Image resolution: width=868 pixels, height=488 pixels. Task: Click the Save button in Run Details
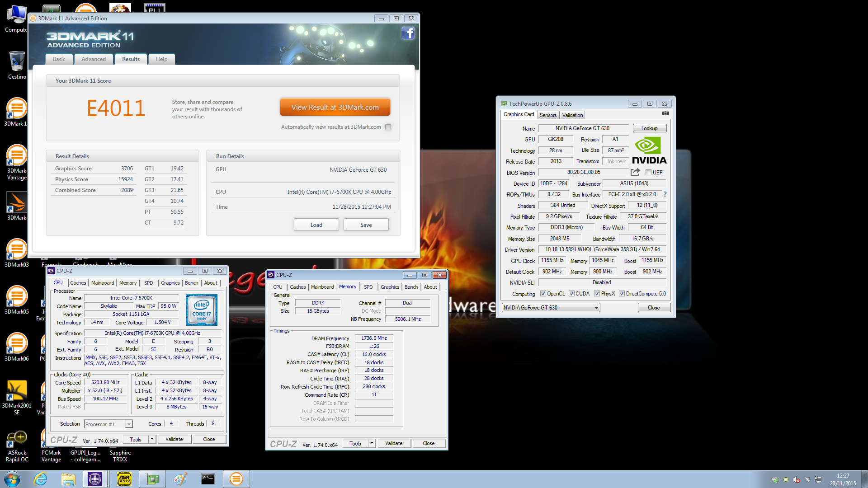point(366,225)
